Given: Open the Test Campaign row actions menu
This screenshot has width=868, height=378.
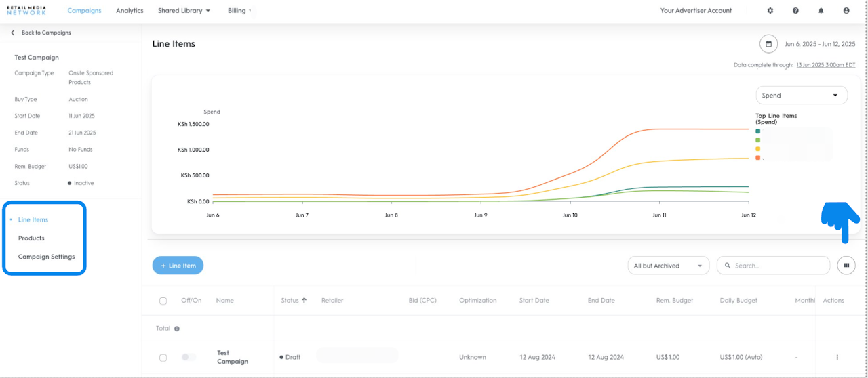Looking at the screenshot, I should pos(837,357).
